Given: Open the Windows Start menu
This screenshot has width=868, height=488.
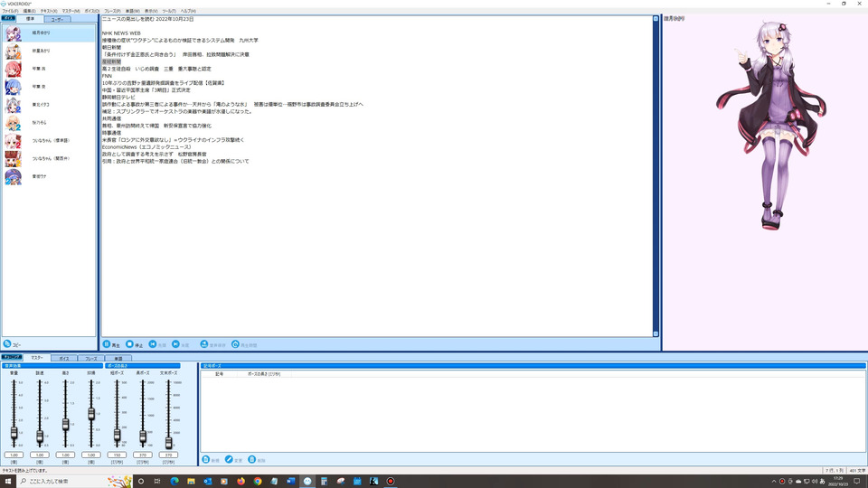Looking at the screenshot, I should tap(8, 482).
